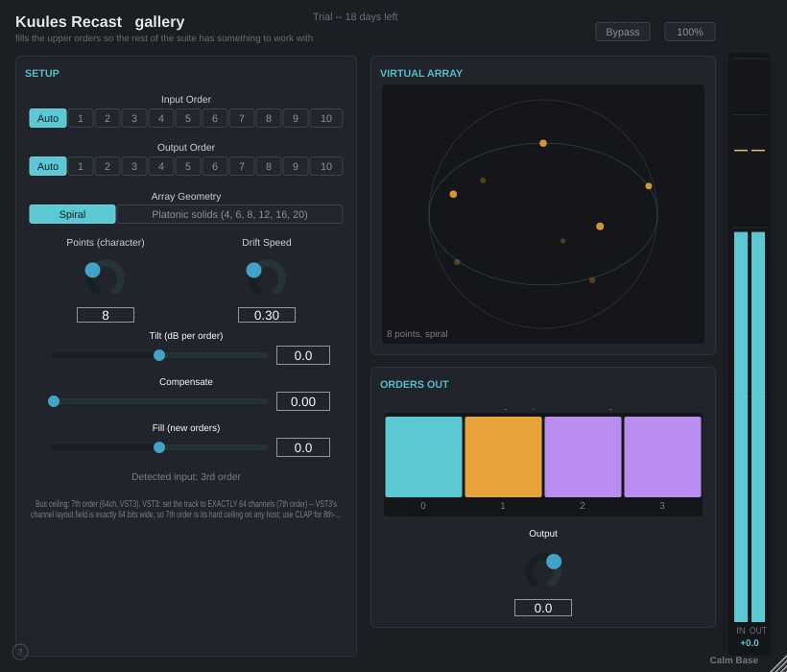The image size is (787, 672).
Task: Click "Detected input: 3rd order" text
Action: (186, 477)
